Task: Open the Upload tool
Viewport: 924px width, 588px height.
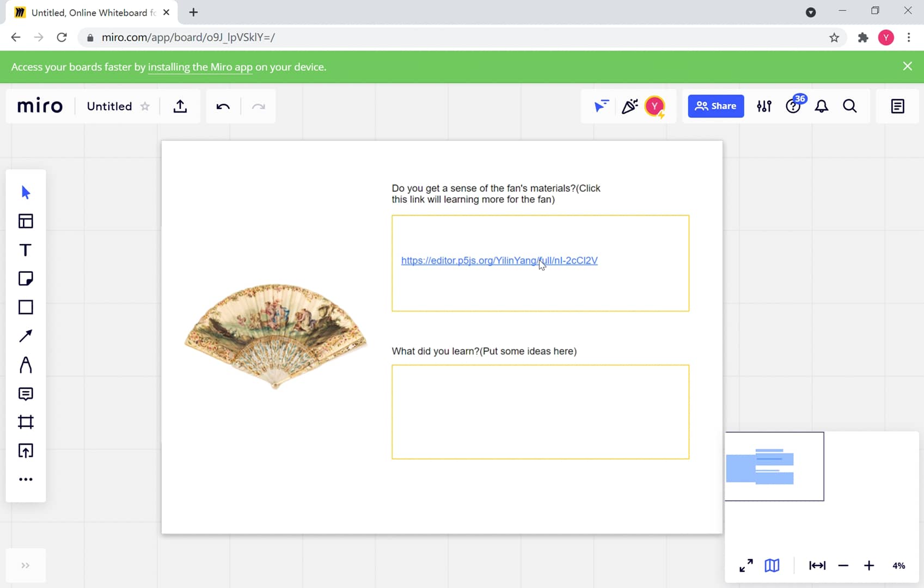Action: 26,450
